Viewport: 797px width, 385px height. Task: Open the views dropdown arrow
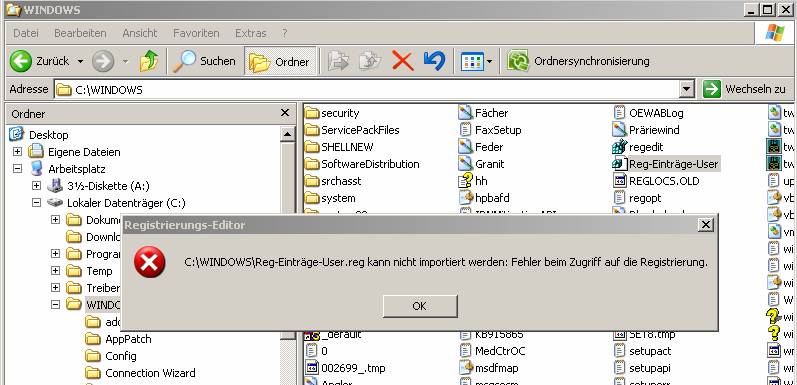[489, 62]
